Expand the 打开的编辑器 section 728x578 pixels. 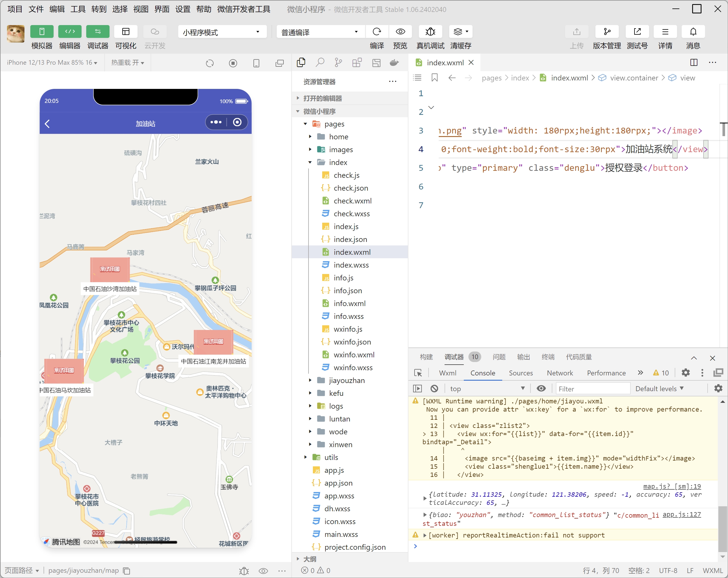(x=350, y=98)
